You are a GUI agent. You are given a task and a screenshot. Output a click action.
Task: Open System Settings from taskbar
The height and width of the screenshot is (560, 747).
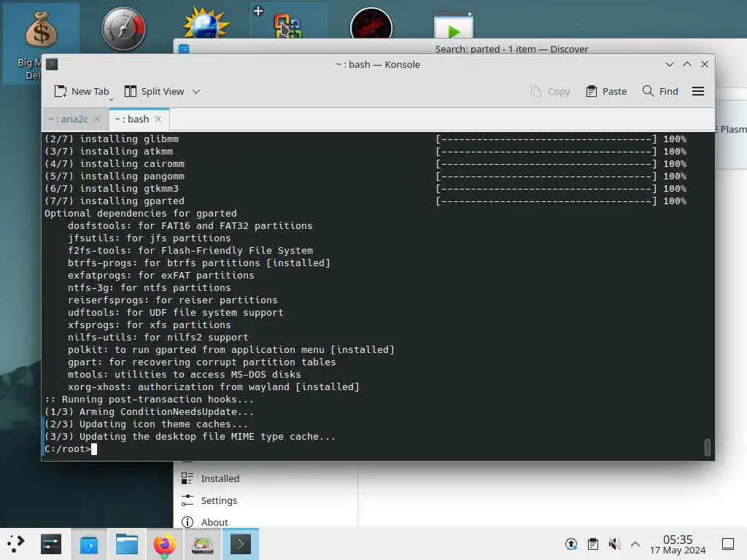coord(51,544)
